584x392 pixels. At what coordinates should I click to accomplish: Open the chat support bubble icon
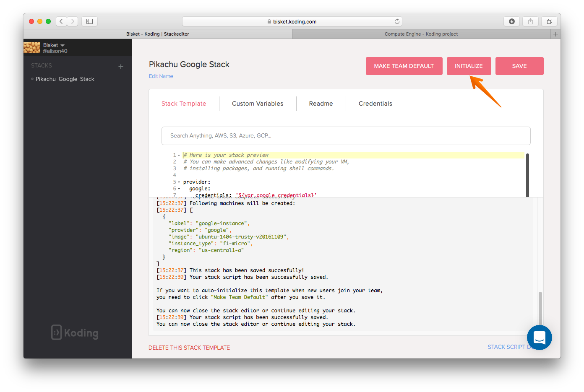point(540,337)
